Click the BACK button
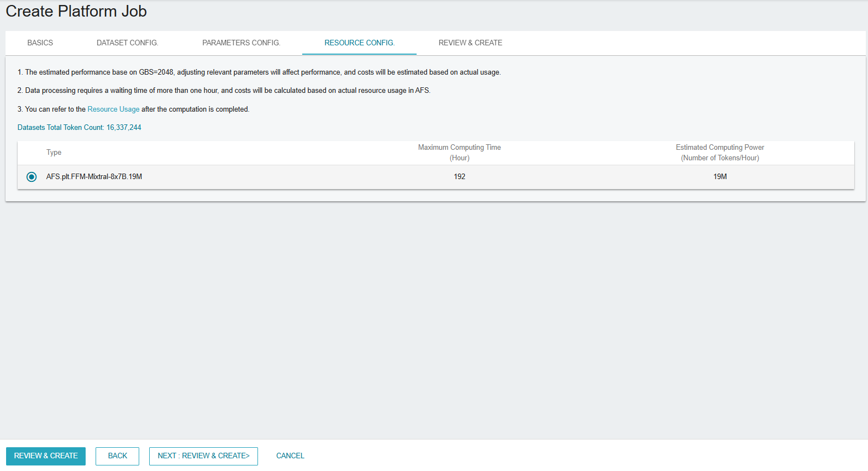The image size is (868, 471). point(118,456)
